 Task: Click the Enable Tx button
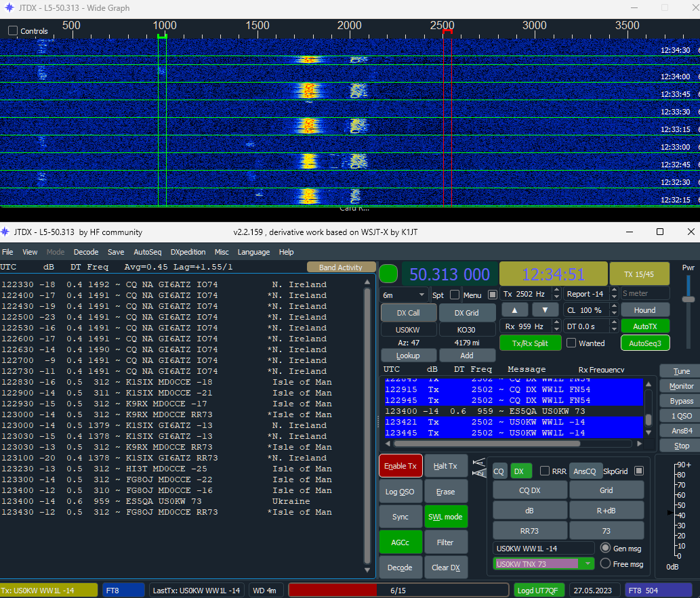[400, 466]
